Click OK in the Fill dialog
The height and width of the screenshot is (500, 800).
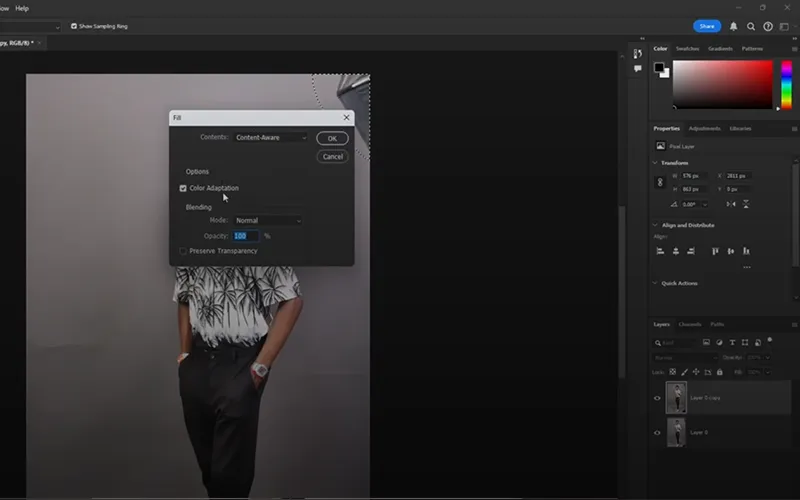[332, 138]
